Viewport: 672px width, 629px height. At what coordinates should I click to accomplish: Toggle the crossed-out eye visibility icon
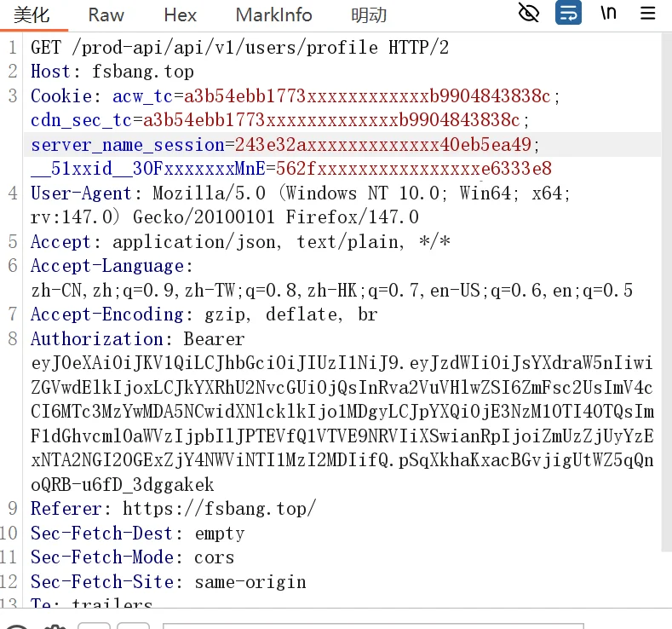[529, 13]
